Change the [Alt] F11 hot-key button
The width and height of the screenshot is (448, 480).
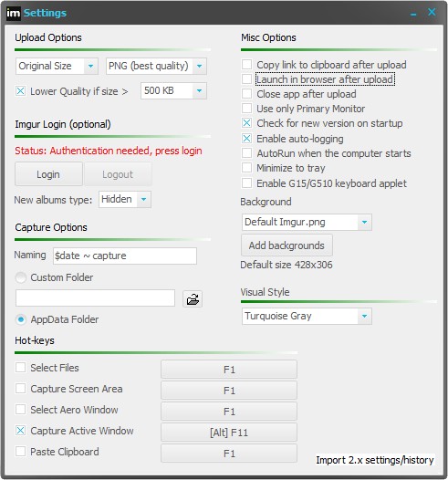point(229,433)
